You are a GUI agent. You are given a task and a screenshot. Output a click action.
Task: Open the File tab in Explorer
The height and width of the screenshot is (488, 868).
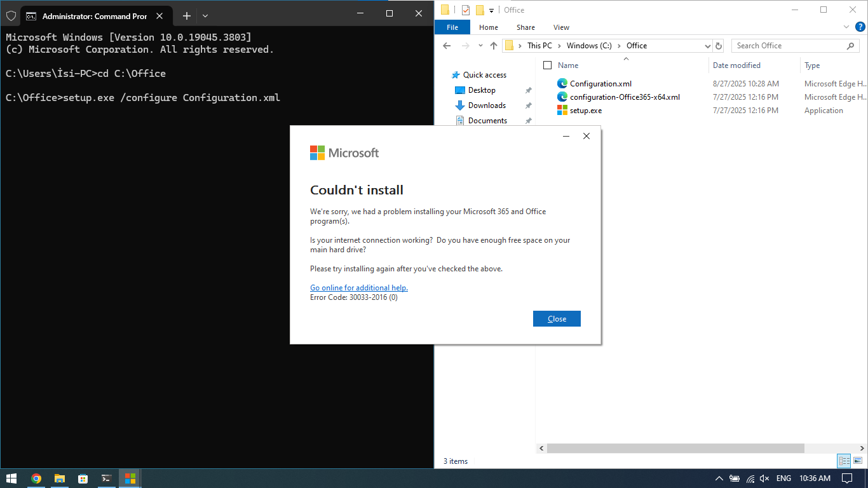(452, 27)
